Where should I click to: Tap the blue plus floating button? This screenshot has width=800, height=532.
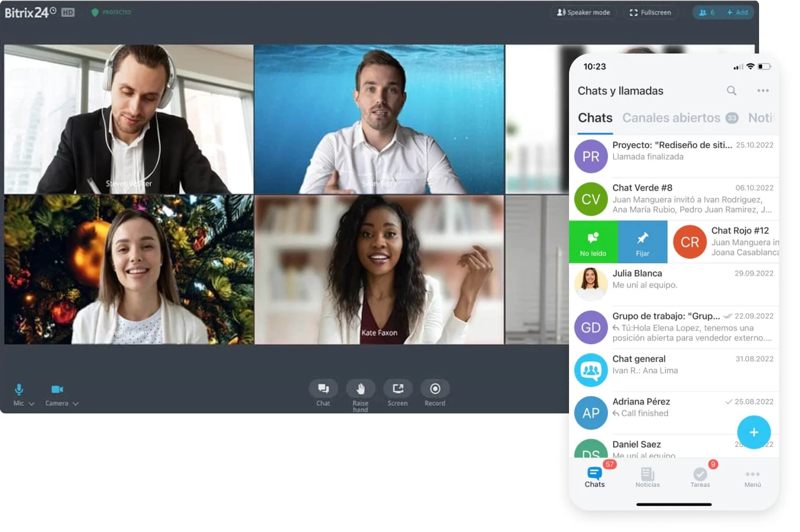[x=753, y=432]
